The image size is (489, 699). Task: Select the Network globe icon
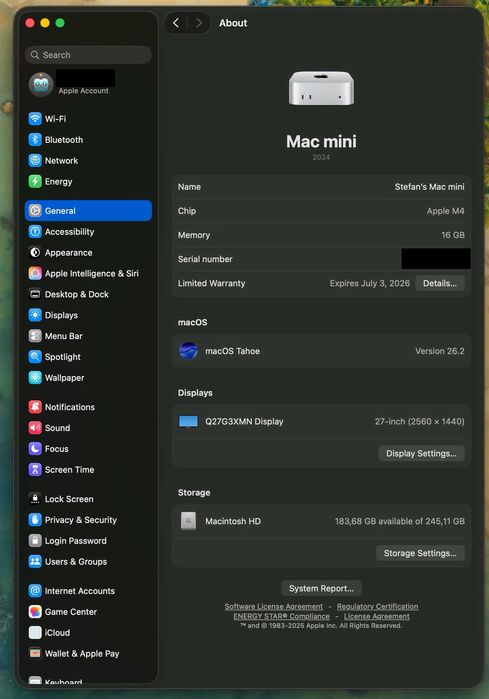pyautogui.click(x=35, y=160)
